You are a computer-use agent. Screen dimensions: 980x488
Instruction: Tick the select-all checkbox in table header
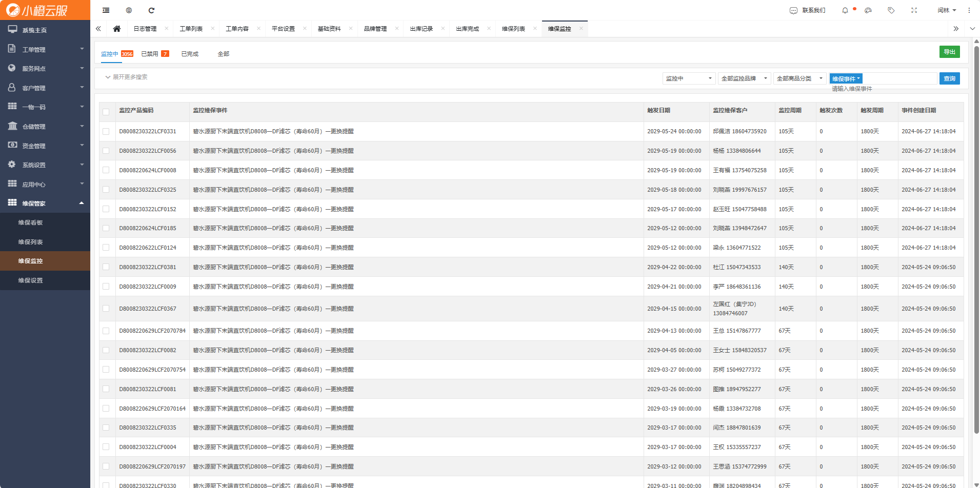tap(106, 112)
